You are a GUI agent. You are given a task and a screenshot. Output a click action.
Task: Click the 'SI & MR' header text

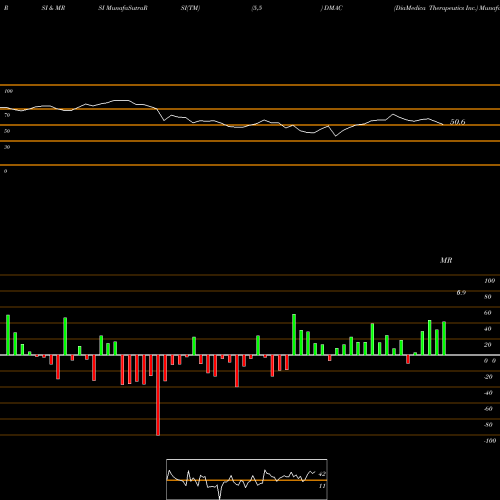pos(53,8)
